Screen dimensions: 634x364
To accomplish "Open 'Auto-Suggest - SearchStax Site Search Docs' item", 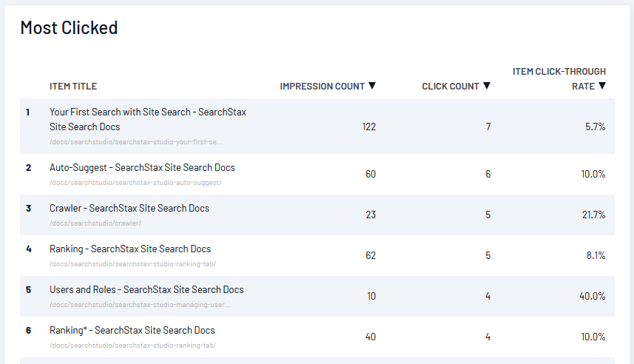I will coord(142,167).
